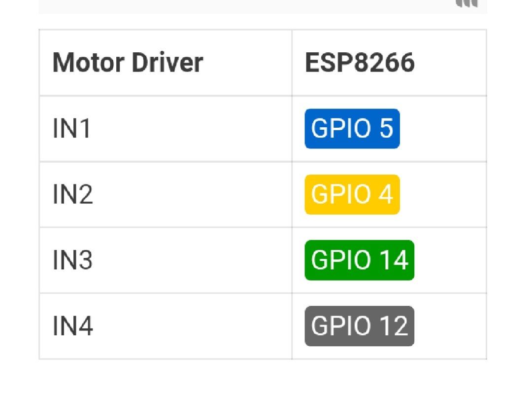Image resolution: width=532 pixels, height=398 pixels.
Task: Select the IN2 table cell
Action: click(72, 194)
